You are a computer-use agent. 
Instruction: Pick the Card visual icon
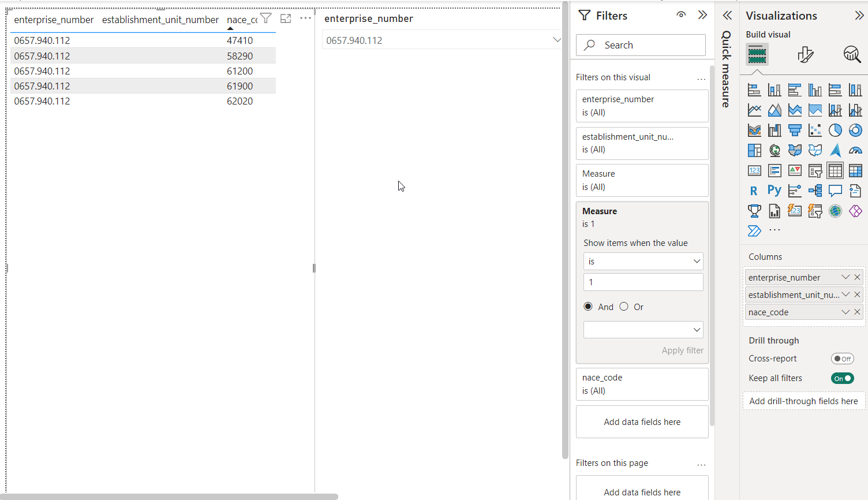(x=754, y=171)
